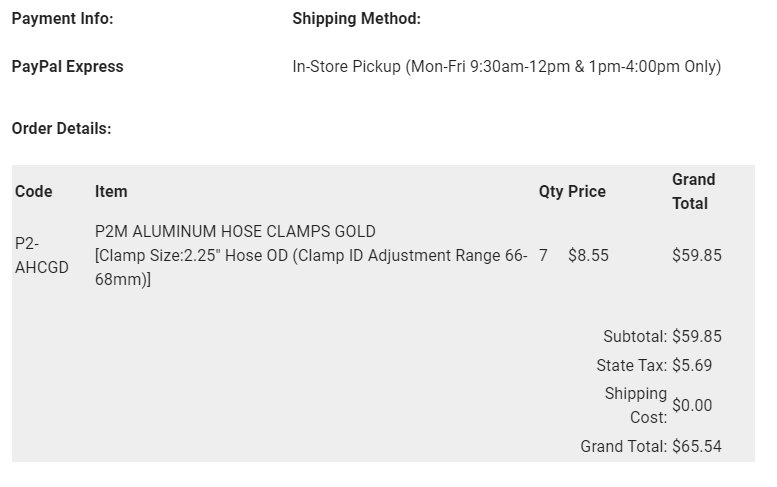777x487 pixels.
Task: Click the P2-AHCGD product code
Action: click(x=42, y=255)
